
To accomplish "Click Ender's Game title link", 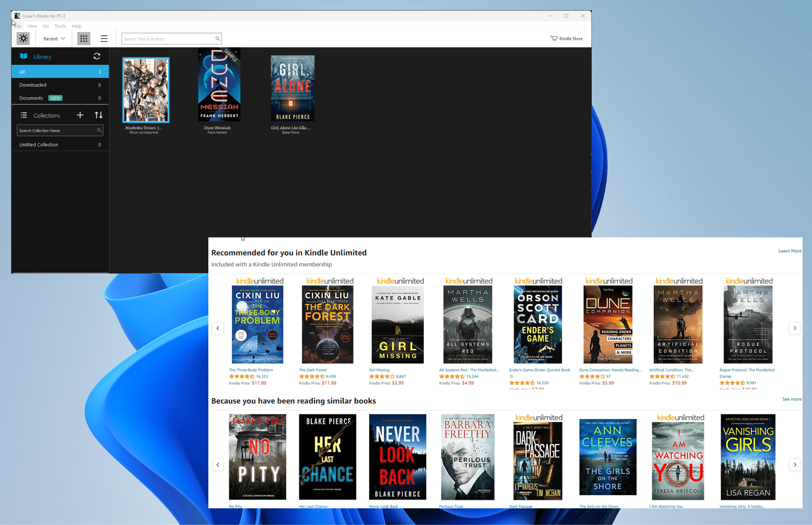I will click(540, 373).
